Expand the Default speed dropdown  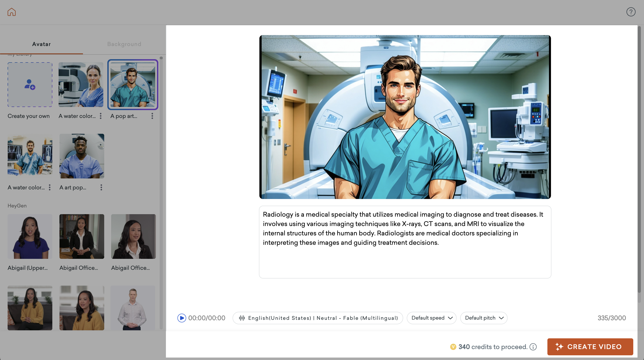[x=432, y=318]
